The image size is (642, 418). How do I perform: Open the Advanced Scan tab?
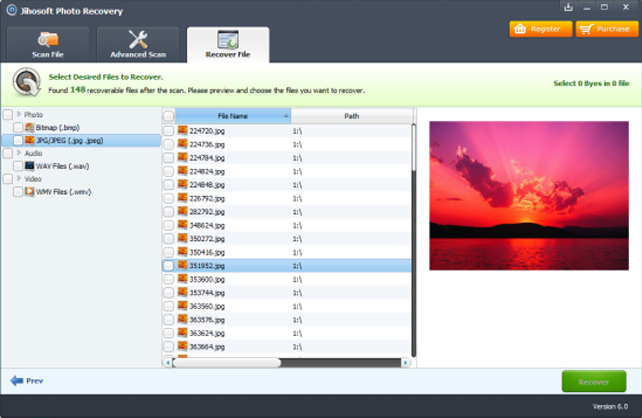tap(138, 46)
